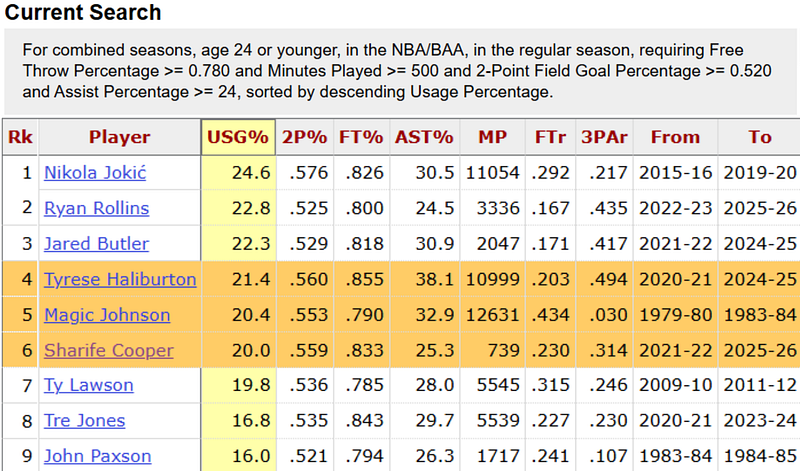Open Ryan Rollins player page
The width and height of the screenshot is (800, 471).
click(96, 208)
